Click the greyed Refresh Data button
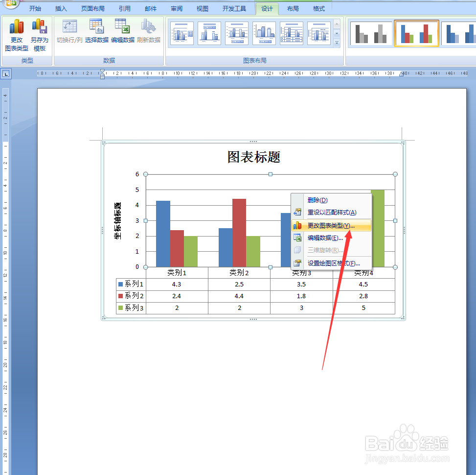476x475 pixels. pyautogui.click(x=148, y=31)
